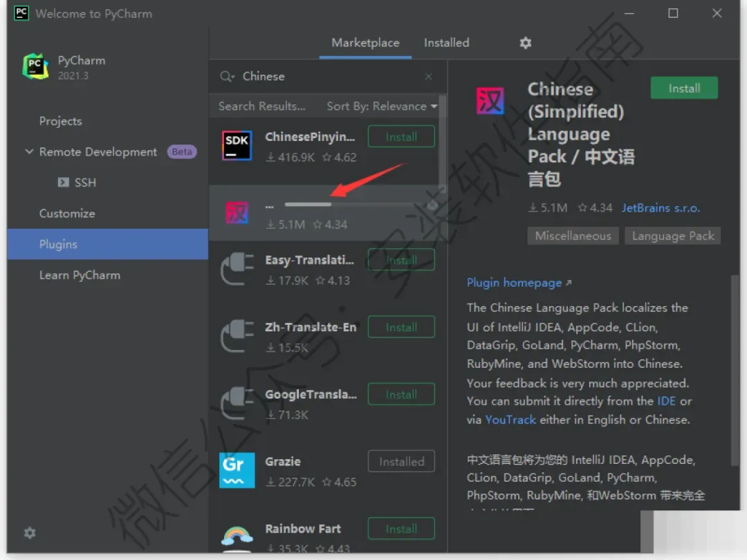The image size is (747, 560).
Task: Click the search magnifier icon
Action: (x=227, y=76)
